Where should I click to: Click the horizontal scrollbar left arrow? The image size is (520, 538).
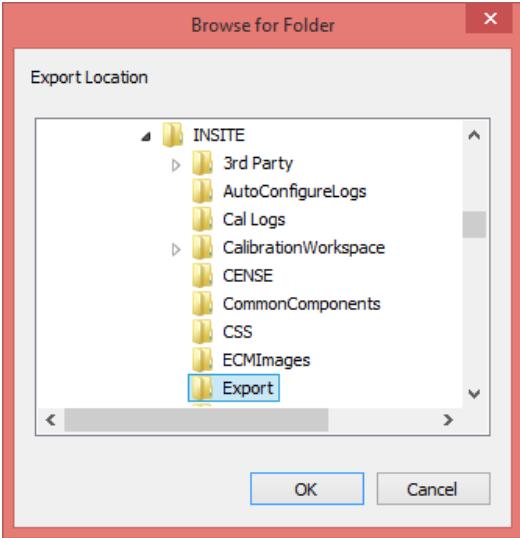[51, 420]
